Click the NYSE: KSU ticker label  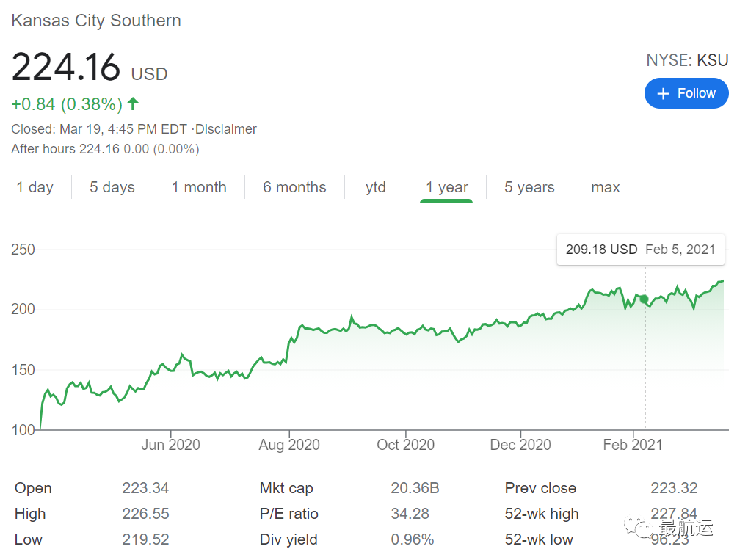click(687, 60)
